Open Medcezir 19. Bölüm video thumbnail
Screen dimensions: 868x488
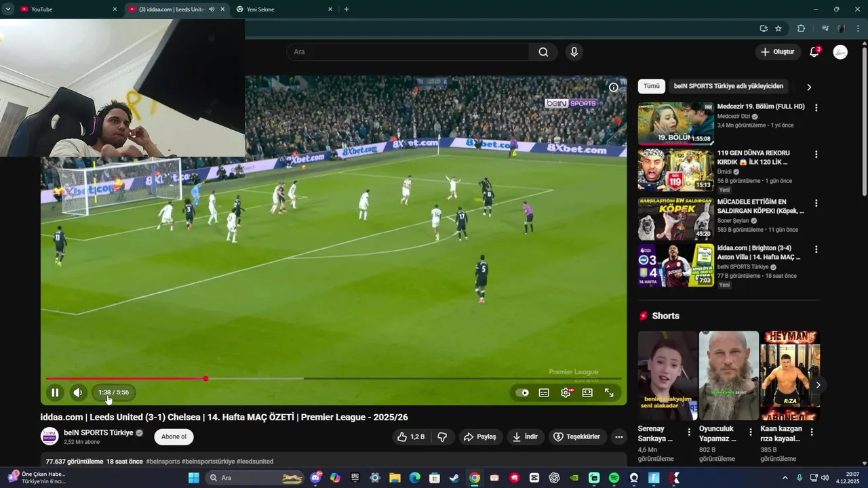(675, 123)
